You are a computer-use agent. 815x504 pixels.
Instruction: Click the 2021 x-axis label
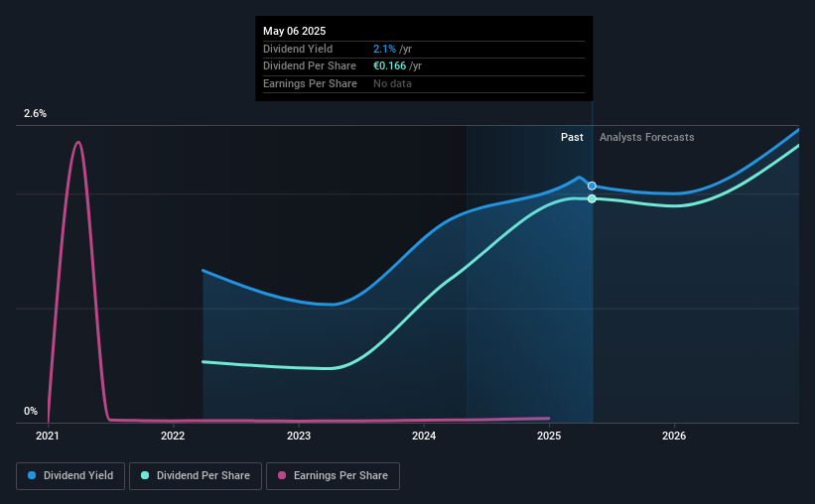48,436
